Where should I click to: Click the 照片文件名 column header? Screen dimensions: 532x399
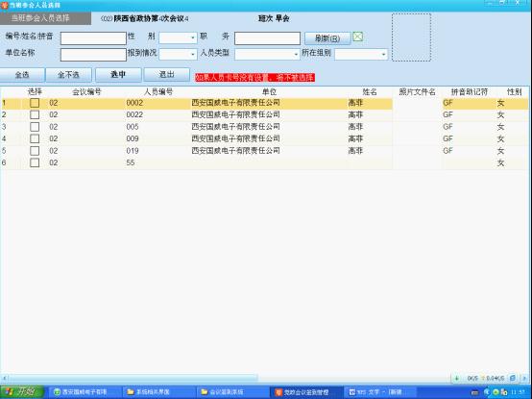[x=417, y=91]
